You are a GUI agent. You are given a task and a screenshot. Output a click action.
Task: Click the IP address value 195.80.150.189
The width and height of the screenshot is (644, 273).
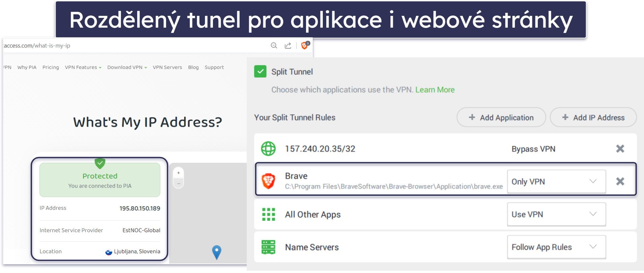click(x=140, y=208)
